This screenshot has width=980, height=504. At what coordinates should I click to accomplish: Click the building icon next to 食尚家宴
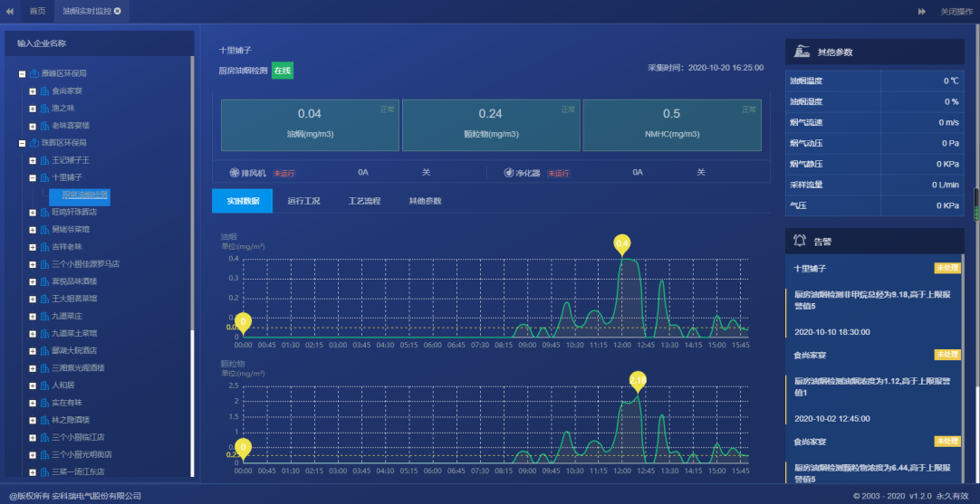tap(44, 90)
